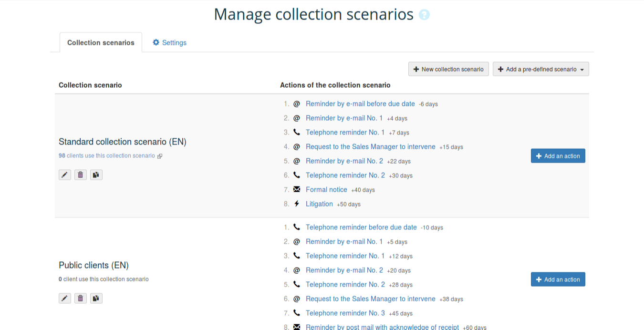Duplicate Public clients scenario via copy icon
The width and height of the screenshot is (644, 330).
(96, 299)
